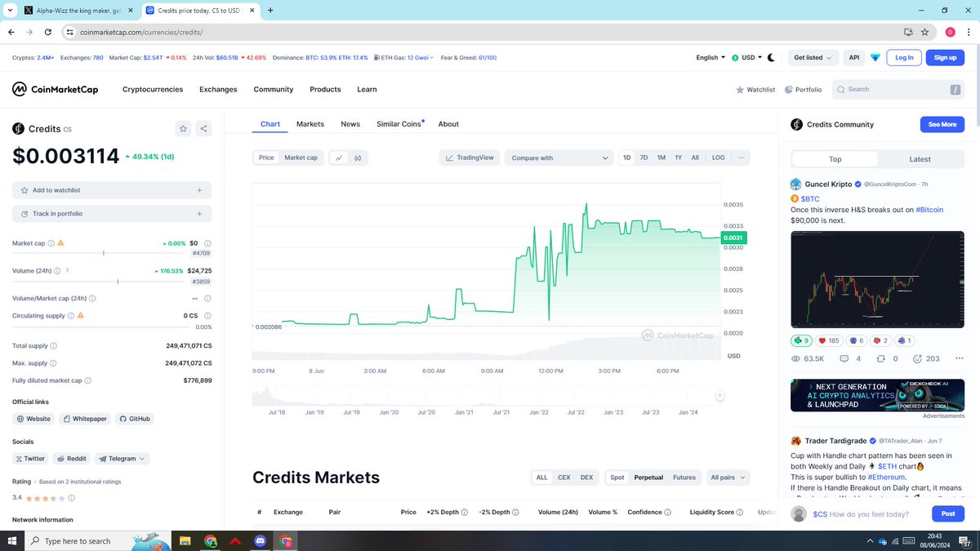Expand Telegram socials dropdown
This screenshot has width=980, height=551.
122,459
